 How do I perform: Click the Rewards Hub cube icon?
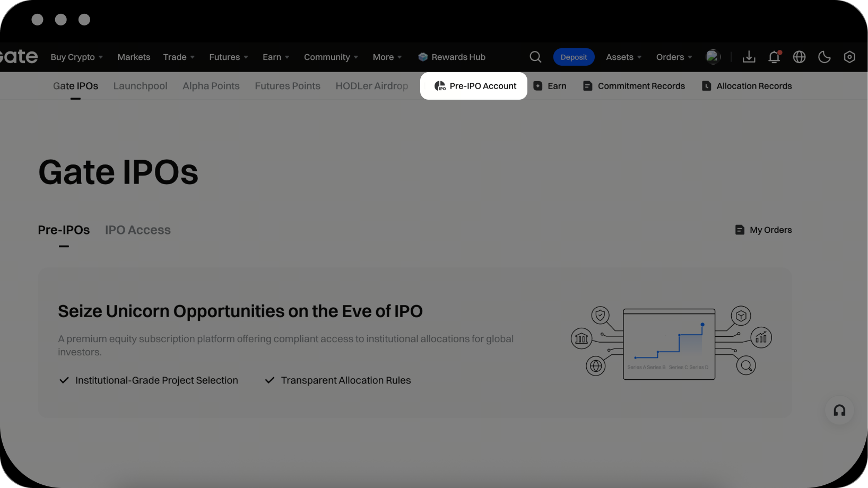(x=423, y=57)
